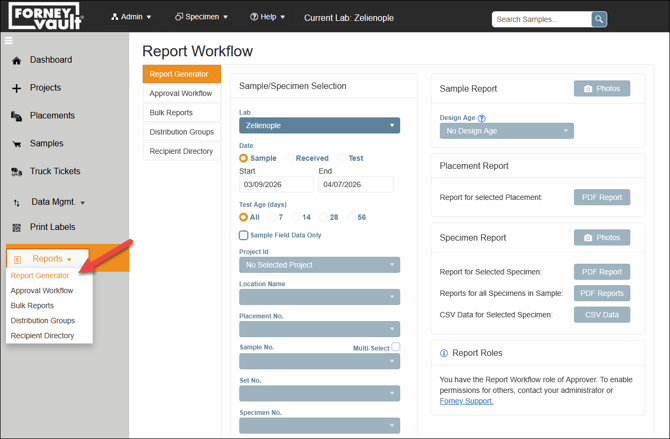Image resolution: width=670 pixels, height=439 pixels.
Task: Open the Lab dropdown showing Zelienople
Action: 319,125
